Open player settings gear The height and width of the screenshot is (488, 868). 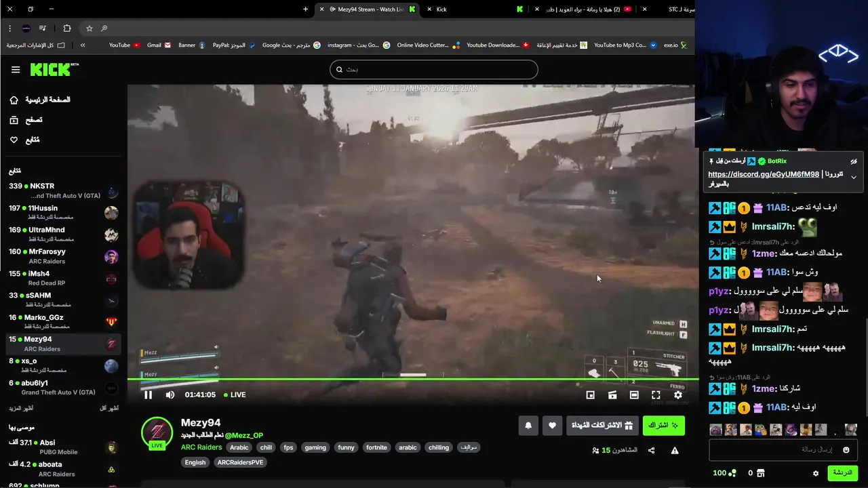tap(677, 394)
